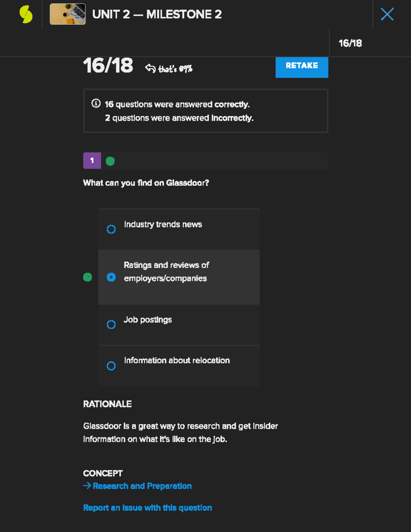This screenshot has width=411, height=532.
Task: Click the arrow icon before Research and Preparation
Action: click(87, 486)
